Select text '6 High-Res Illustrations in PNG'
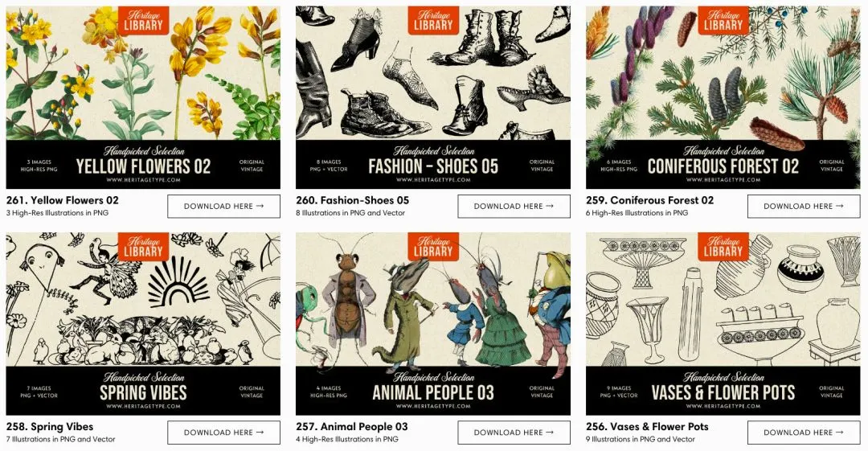 637,213
